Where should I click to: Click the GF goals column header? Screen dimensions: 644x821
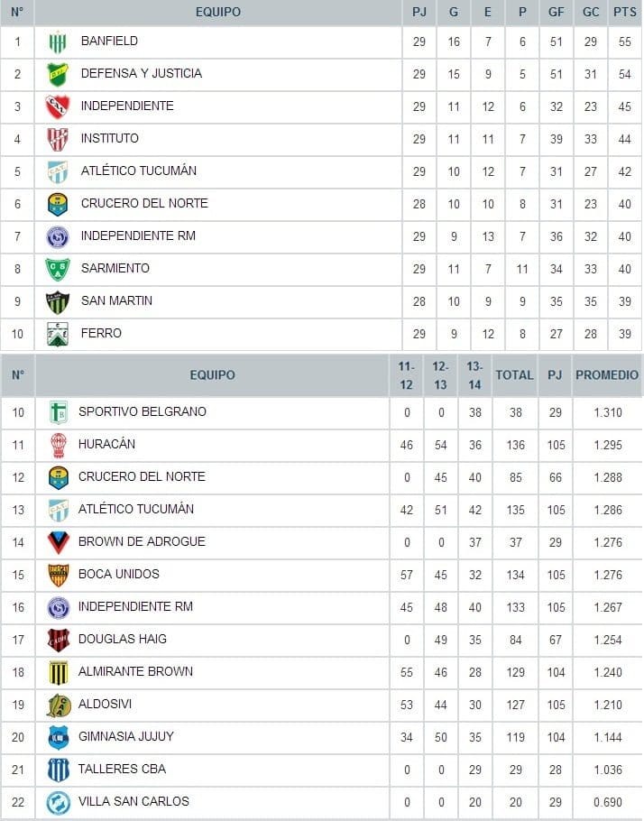[557, 13]
